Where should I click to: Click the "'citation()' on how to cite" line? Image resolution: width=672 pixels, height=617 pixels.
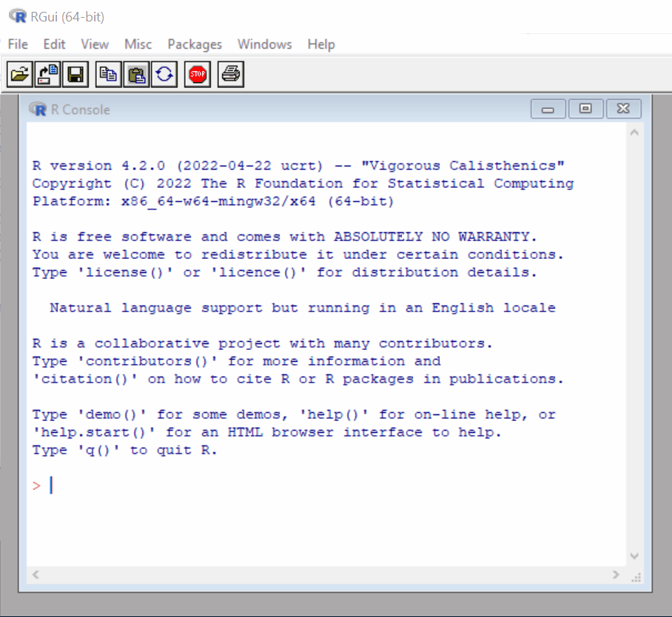(x=298, y=380)
